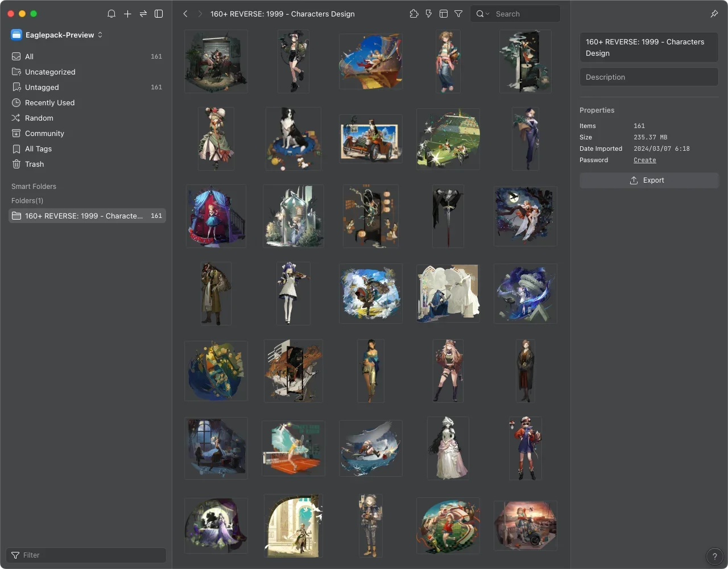Open All Tags in the sidebar
Viewport: 728px width, 569px height.
(87, 149)
